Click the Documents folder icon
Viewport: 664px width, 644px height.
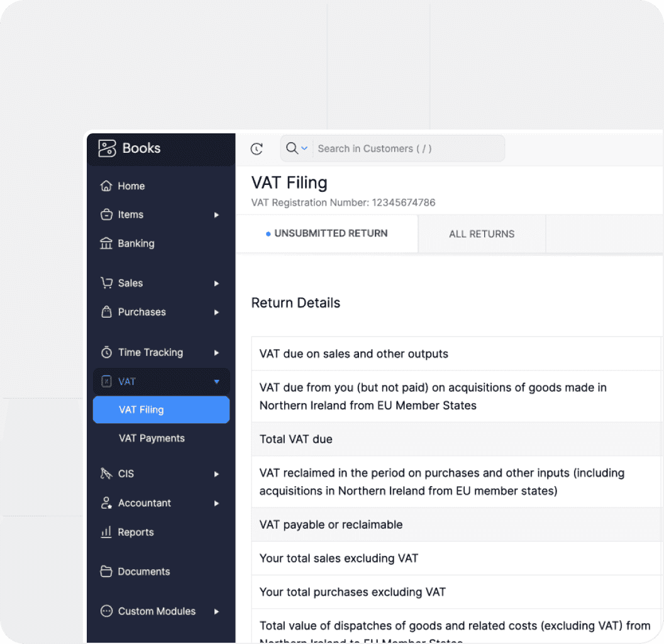(106, 572)
